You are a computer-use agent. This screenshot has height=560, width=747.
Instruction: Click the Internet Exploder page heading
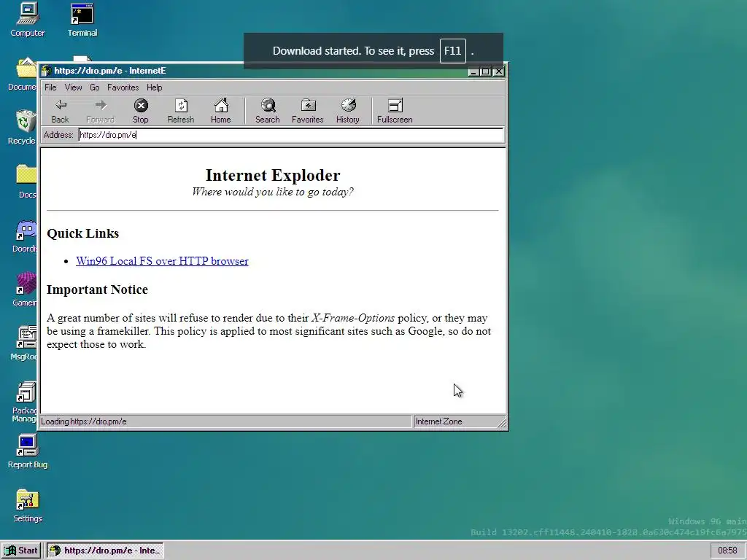point(273,175)
